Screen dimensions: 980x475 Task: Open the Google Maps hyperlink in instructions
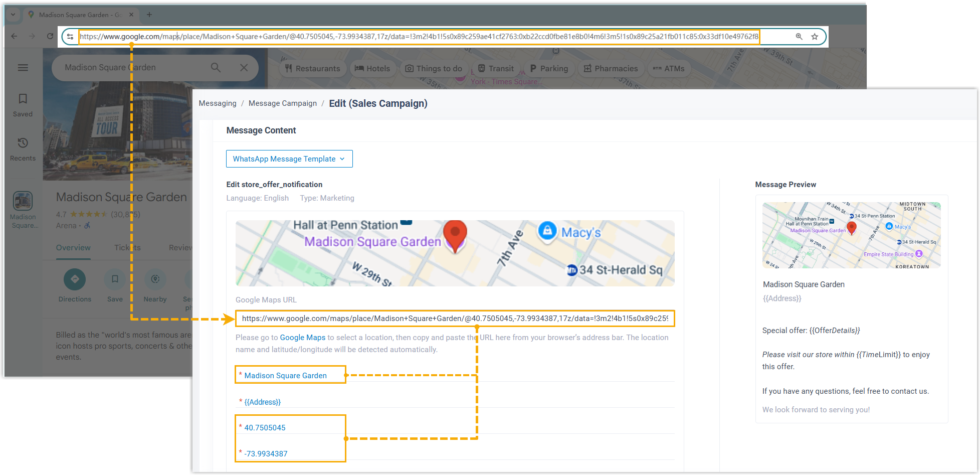[x=302, y=338]
